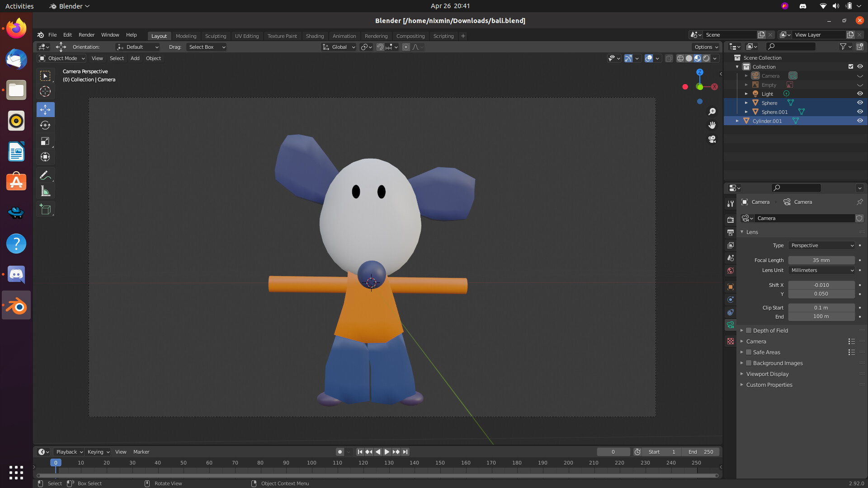
Task: Select the Annotate pencil tool
Action: coord(45,175)
